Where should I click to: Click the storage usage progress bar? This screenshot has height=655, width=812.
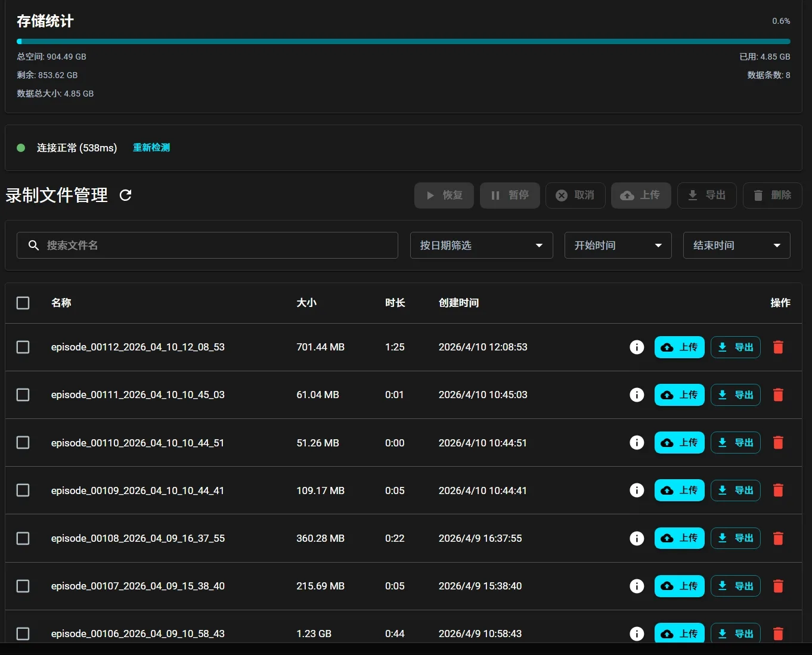(x=403, y=42)
